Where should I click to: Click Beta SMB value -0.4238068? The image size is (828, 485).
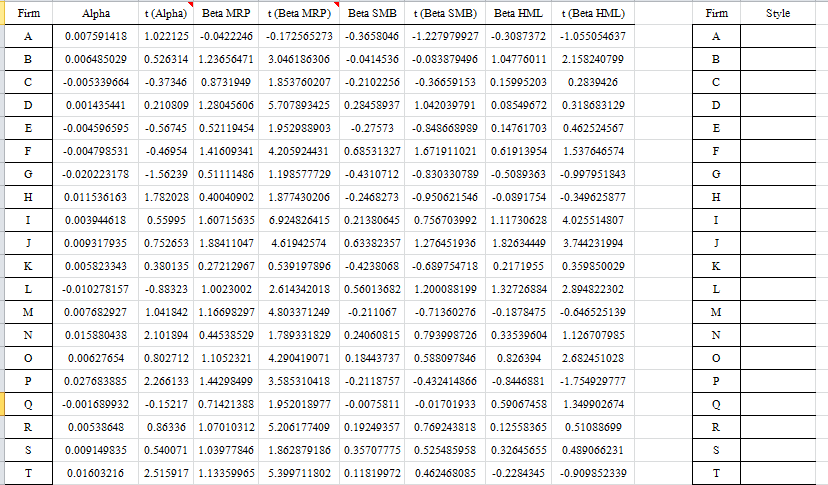pos(372,266)
